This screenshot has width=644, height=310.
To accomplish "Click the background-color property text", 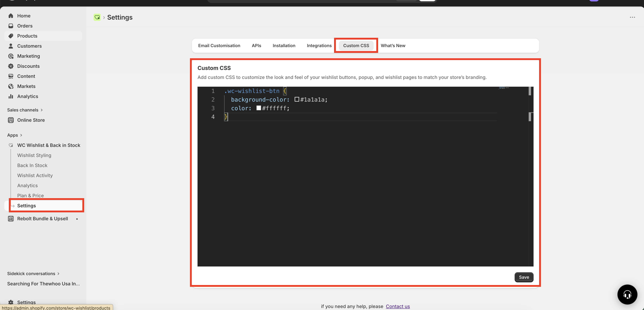I will [x=260, y=100].
